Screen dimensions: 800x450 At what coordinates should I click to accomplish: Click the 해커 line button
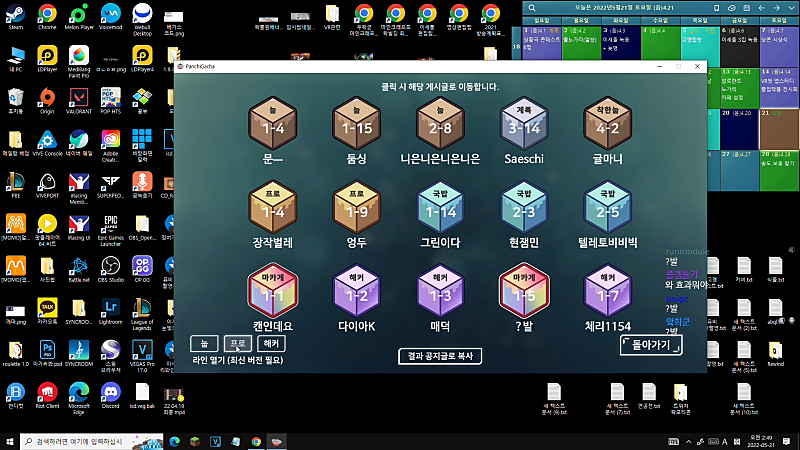(271, 343)
